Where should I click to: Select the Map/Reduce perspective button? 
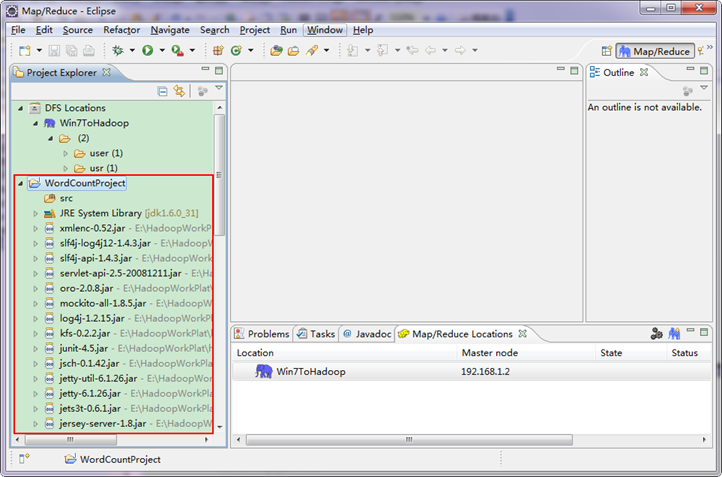(x=655, y=51)
